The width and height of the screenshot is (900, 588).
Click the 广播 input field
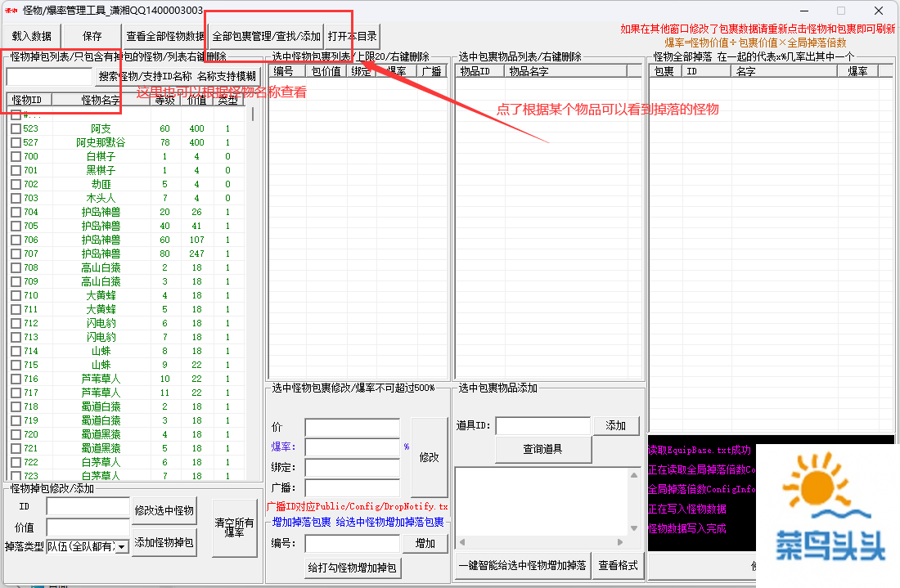(353, 488)
